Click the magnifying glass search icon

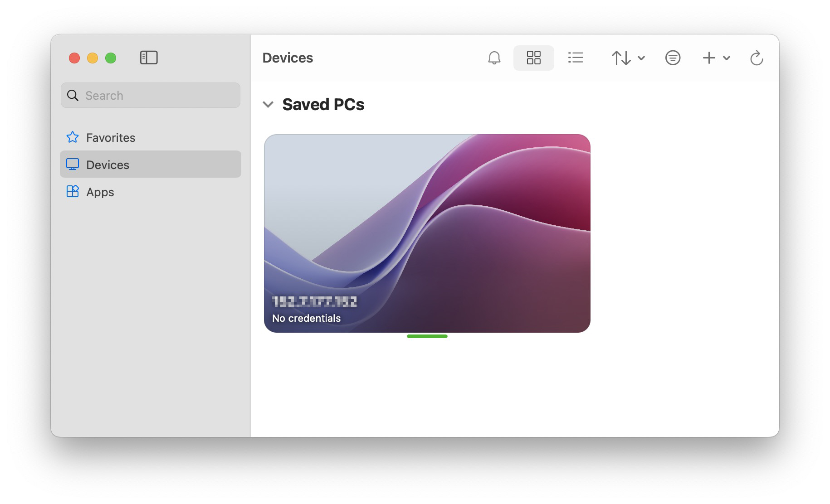73,96
